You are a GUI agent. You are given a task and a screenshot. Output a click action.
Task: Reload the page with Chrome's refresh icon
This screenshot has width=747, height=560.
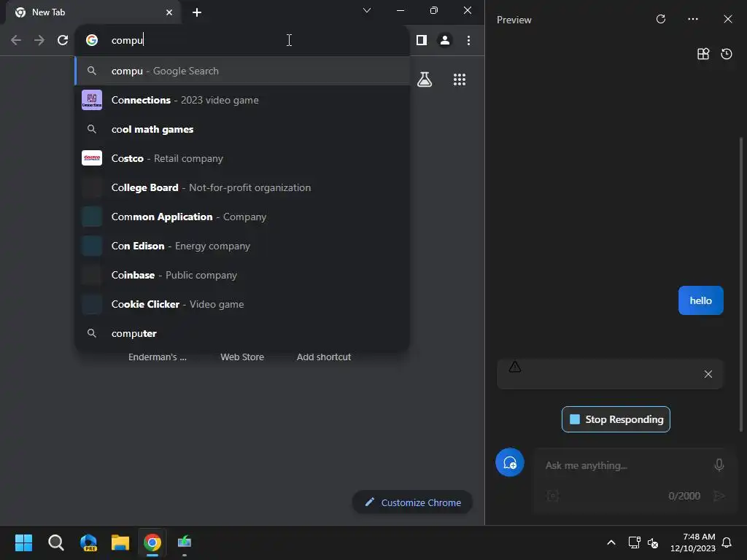[63, 41]
